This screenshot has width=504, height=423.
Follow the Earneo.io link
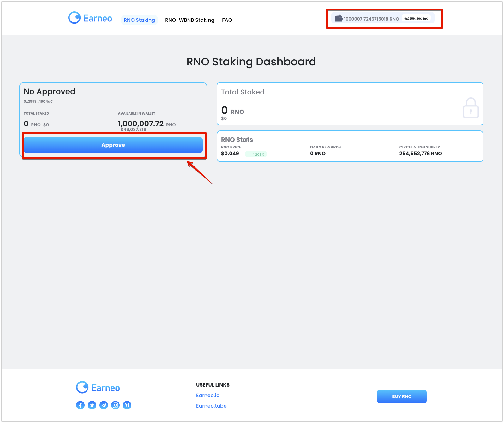point(208,396)
